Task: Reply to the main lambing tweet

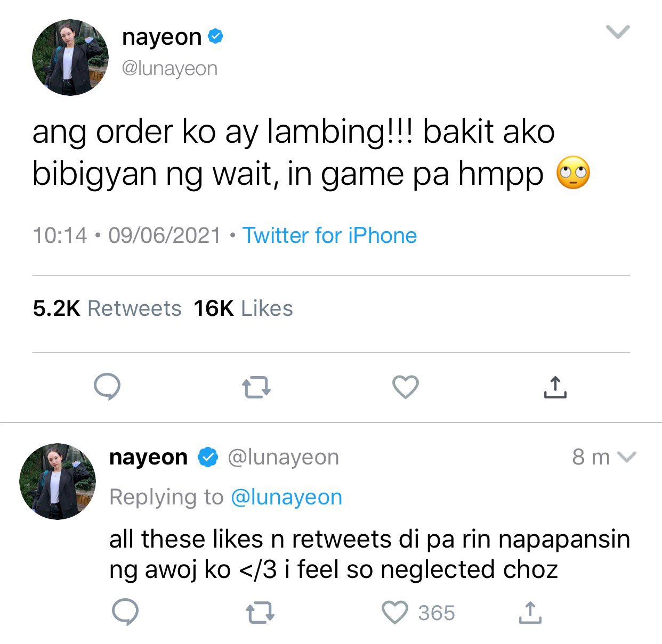Action: (x=107, y=387)
